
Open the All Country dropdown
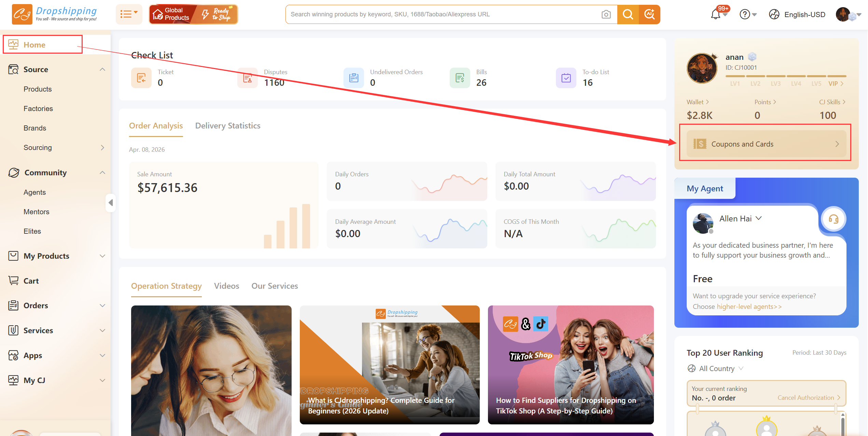coord(716,368)
